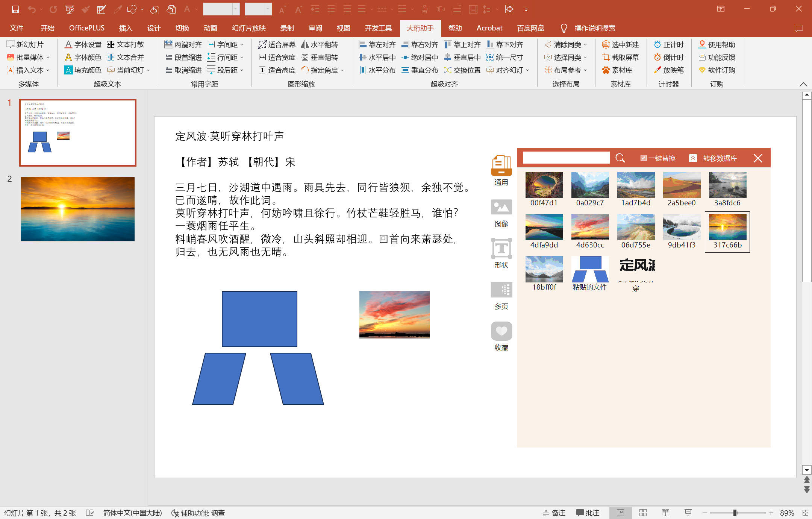Expand the 清除同类 dropdown
812x519 pixels.
click(585, 44)
